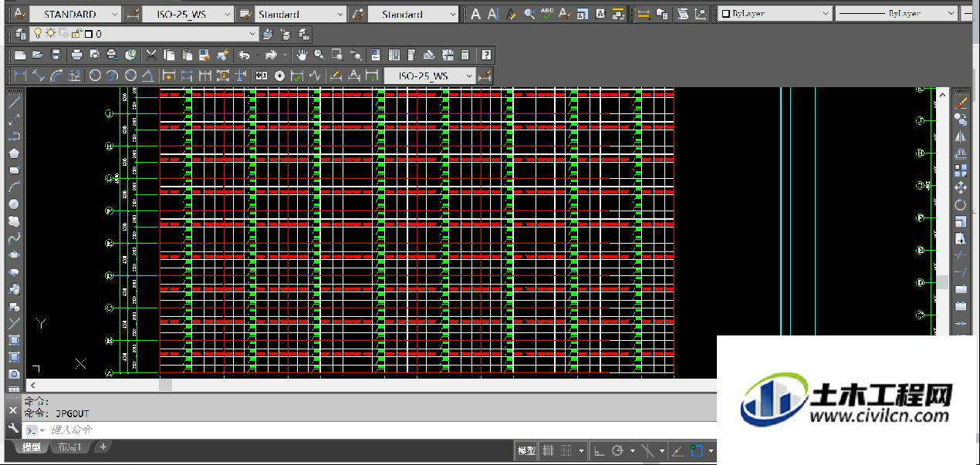Select the Radius dimension tool

coord(95,76)
